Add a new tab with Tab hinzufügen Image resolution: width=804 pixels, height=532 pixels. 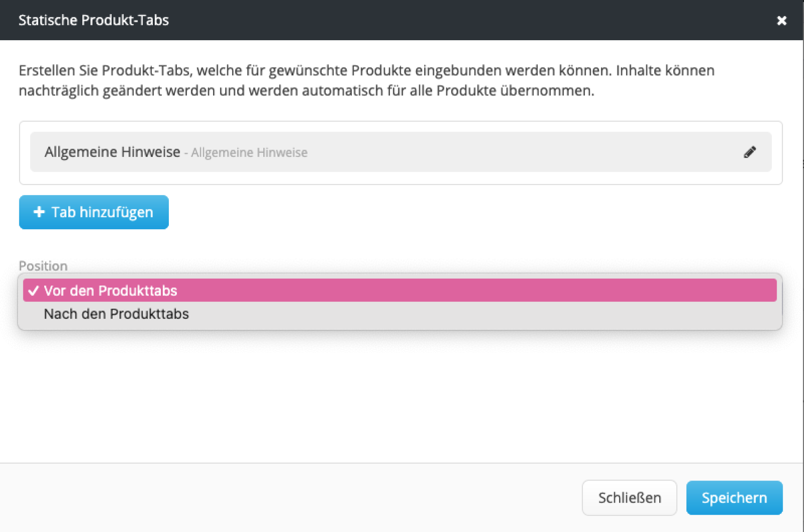coord(94,212)
